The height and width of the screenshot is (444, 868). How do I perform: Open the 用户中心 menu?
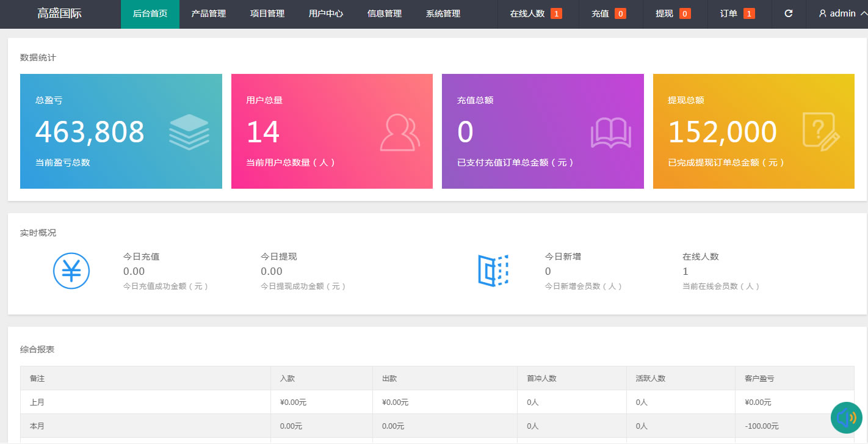click(326, 13)
